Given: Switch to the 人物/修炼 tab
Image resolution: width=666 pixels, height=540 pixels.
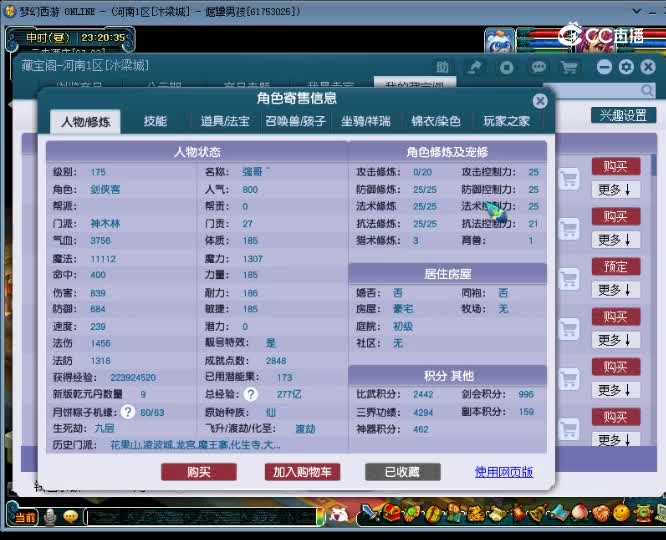Looking at the screenshot, I should pos(85,122).
